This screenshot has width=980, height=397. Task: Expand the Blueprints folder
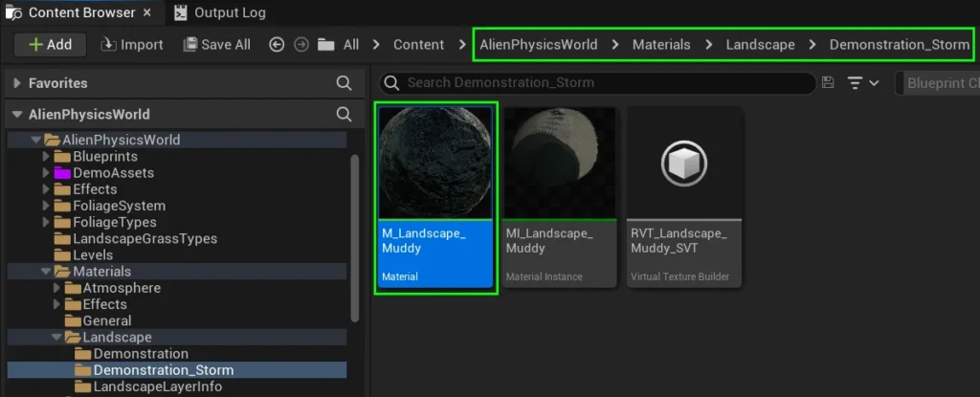point(45,157)
